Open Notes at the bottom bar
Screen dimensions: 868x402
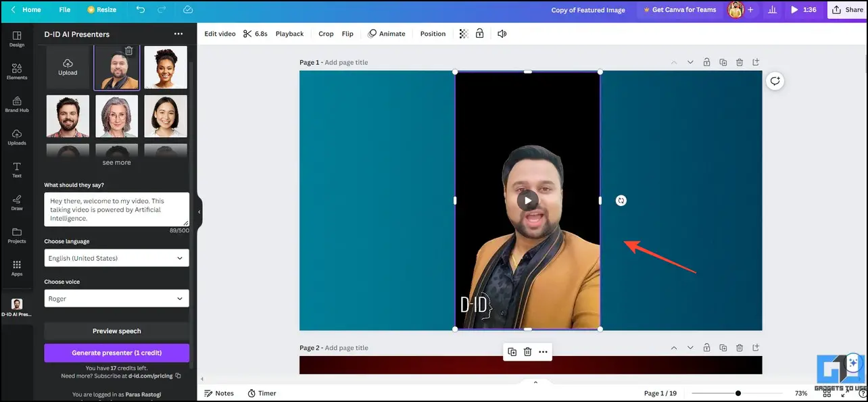coord(219,393)
